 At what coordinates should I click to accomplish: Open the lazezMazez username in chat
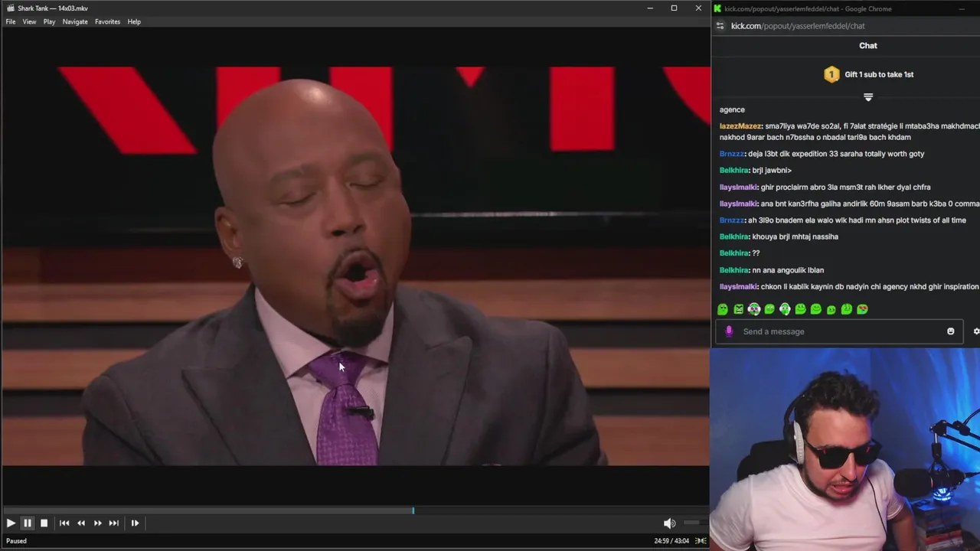tap(740, 126)
